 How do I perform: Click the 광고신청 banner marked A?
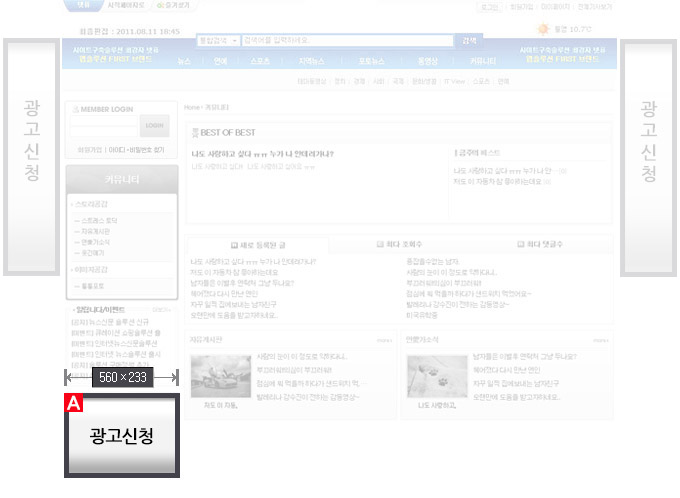tap(121, 436)
